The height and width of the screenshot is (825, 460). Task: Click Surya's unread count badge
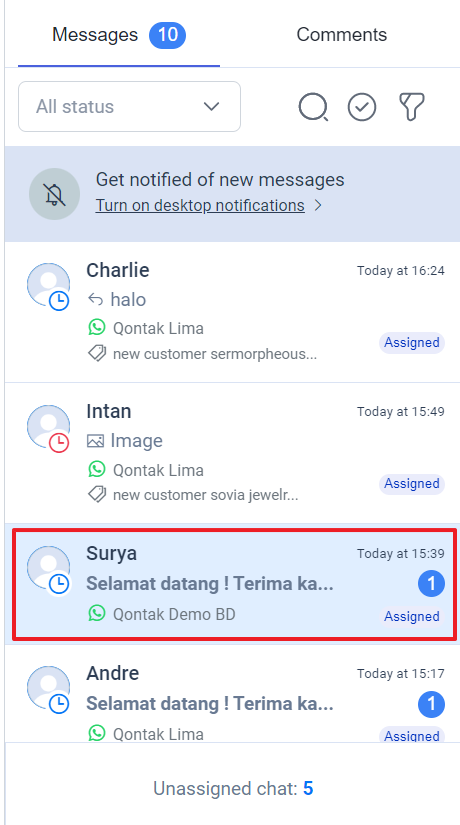(431, 584)
